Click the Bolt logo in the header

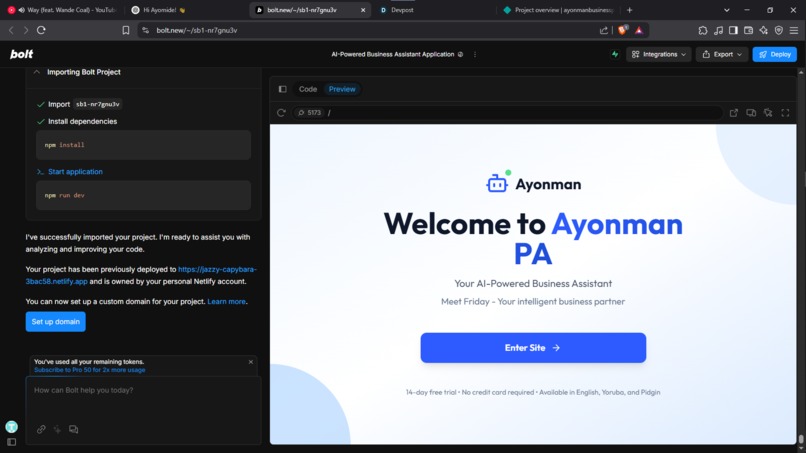pos(22,54)
